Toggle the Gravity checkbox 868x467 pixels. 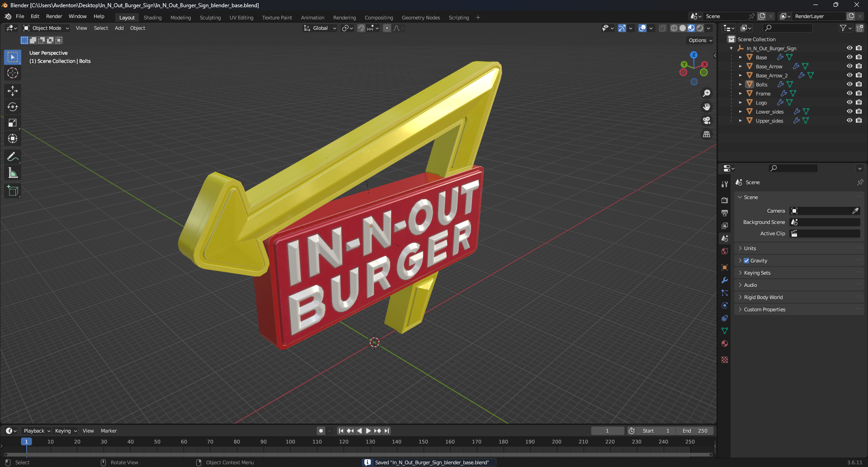[746, 261]
